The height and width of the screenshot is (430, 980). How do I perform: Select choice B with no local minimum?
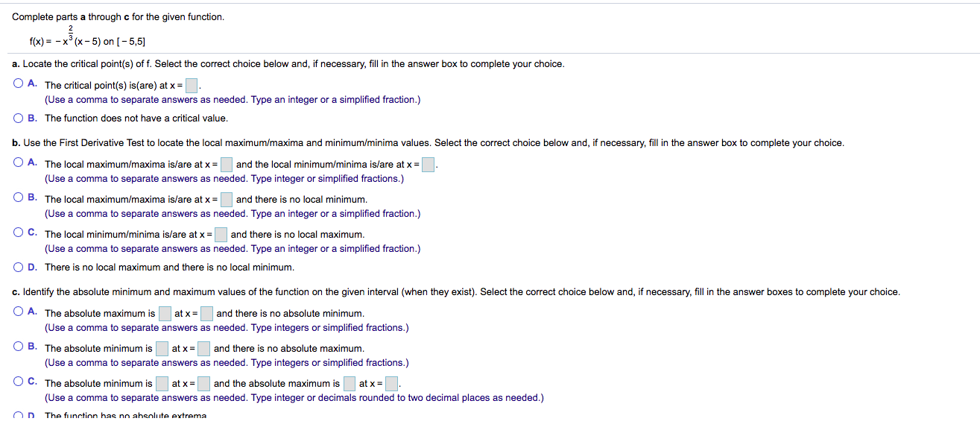click(x=16, y=197)
